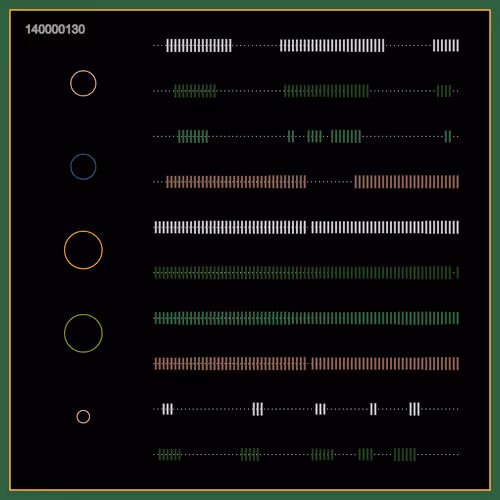
Task: Select the large orange circle
Action: [83, 250]
